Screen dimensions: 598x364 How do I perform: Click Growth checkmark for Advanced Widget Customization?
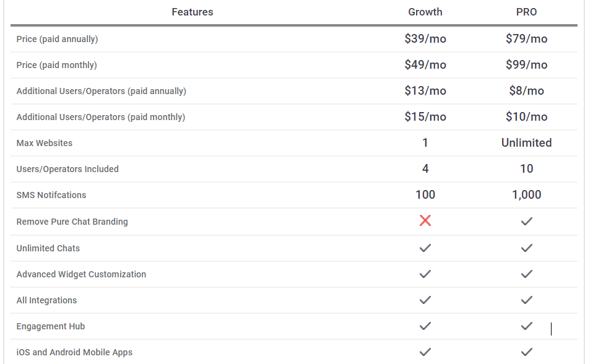point(425,274)
